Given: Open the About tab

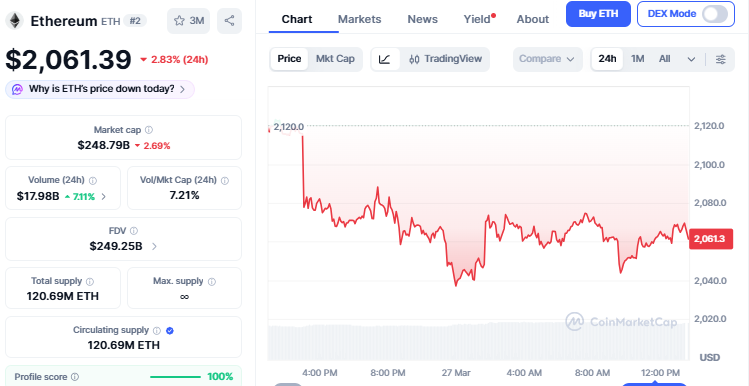Looking at the screenshot, I should point(533,20).
